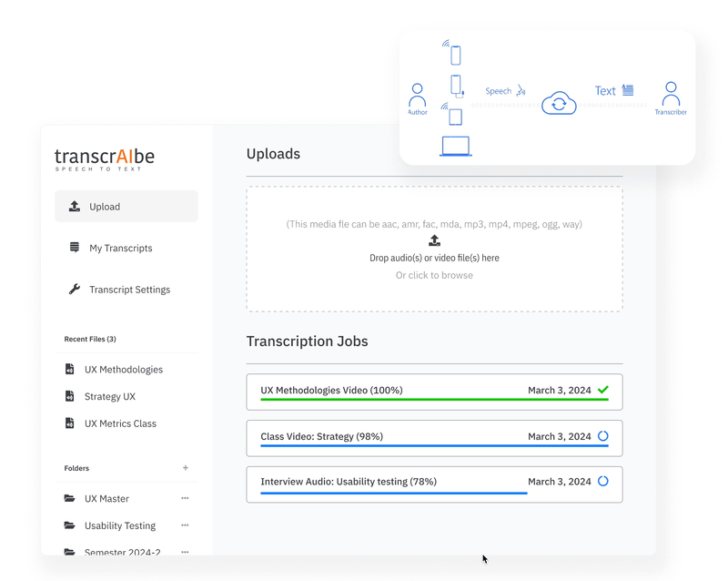The width and height of the screenshot is (728, 581).
Task: Open the Semester 2024-2 folder menu
Action: (x=185, y=552)
